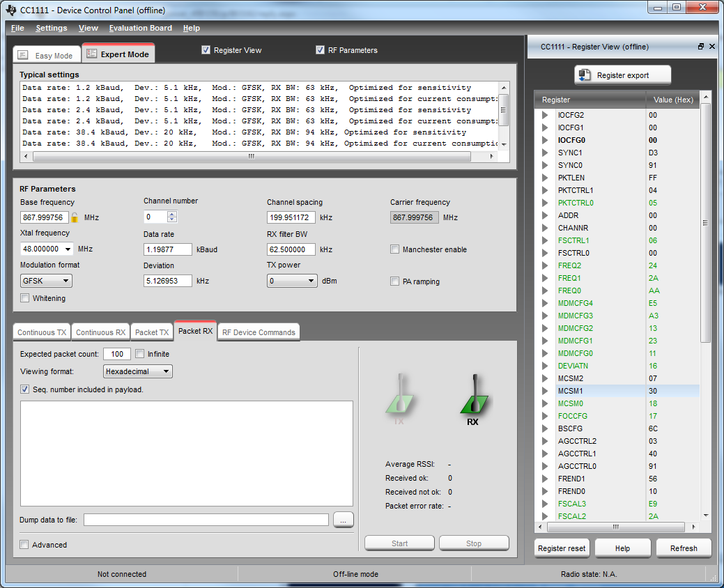Enable the Whitening checkbox
724x588 pixels.
pyautogui.click(x=24, y=298)
